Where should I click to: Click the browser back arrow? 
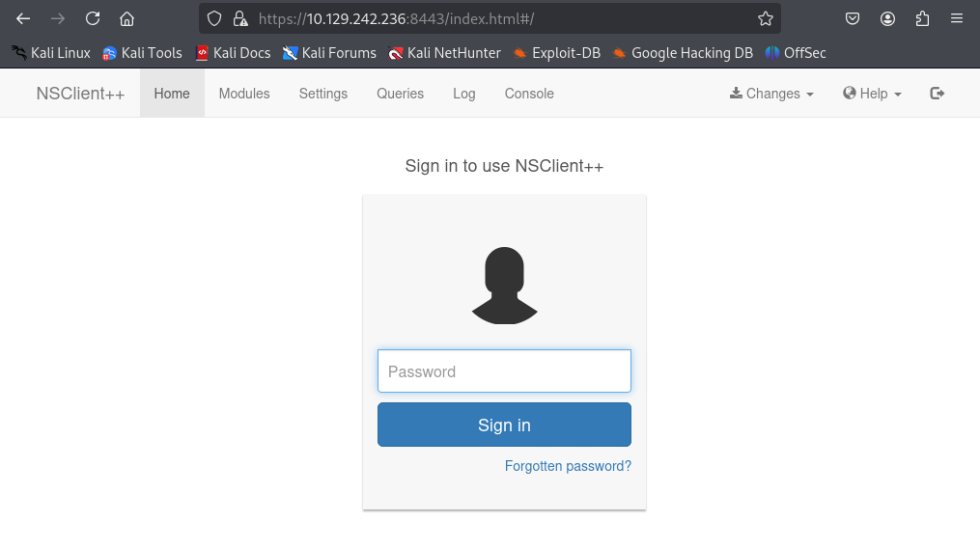coord(23,18)
